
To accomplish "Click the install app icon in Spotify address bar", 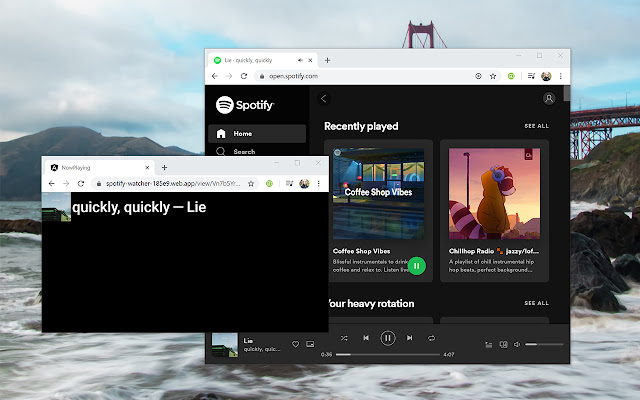I will point(478,76).
